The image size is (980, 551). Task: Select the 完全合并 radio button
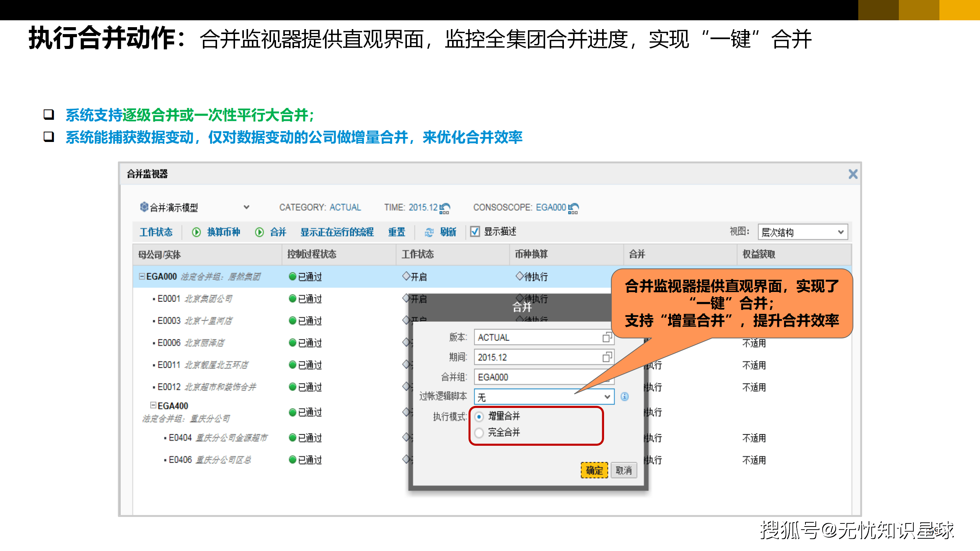click(x=479, y=433)
